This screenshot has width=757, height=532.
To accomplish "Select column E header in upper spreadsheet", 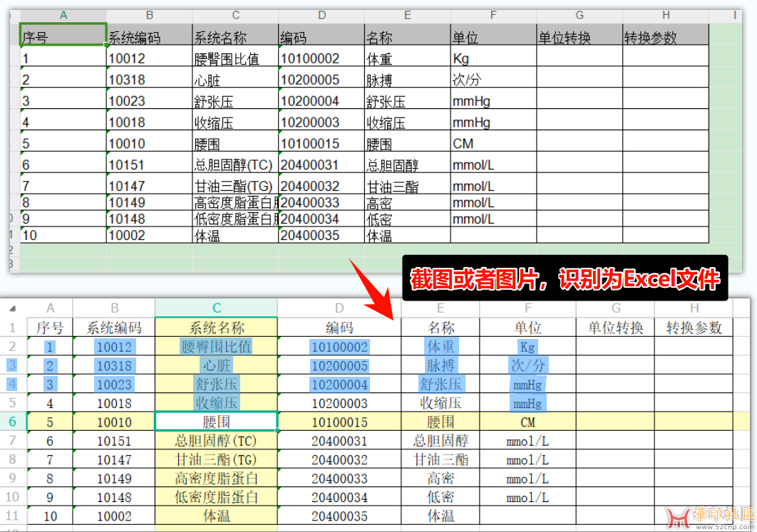I will [x=408, y=16].
